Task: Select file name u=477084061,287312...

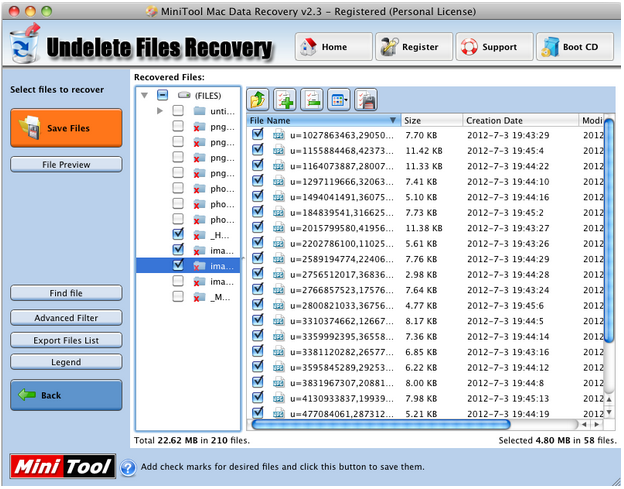Action: [341, 415]
